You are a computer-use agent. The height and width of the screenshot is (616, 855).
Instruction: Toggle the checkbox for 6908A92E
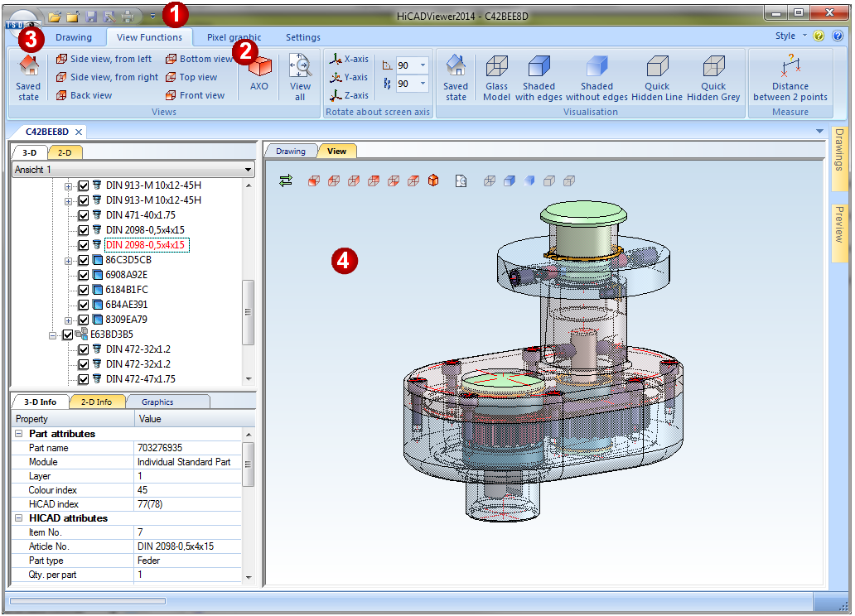click(84, 275)
